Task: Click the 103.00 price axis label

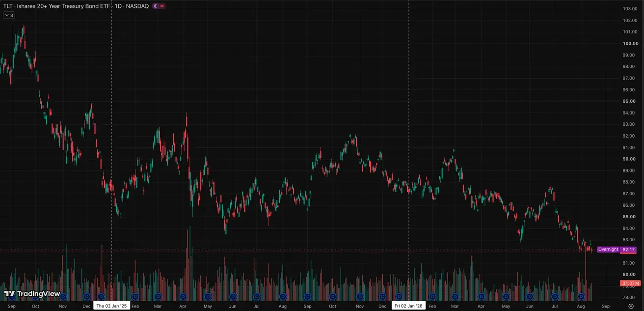Action: click(630, 9)
